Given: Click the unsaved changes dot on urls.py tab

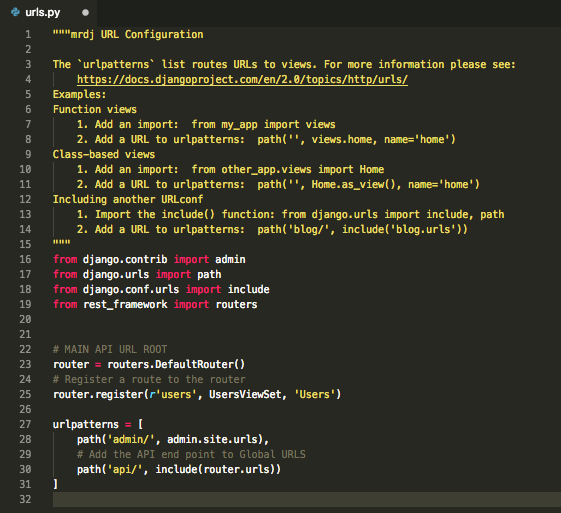Looking at the screenshot, I should 85,13.
